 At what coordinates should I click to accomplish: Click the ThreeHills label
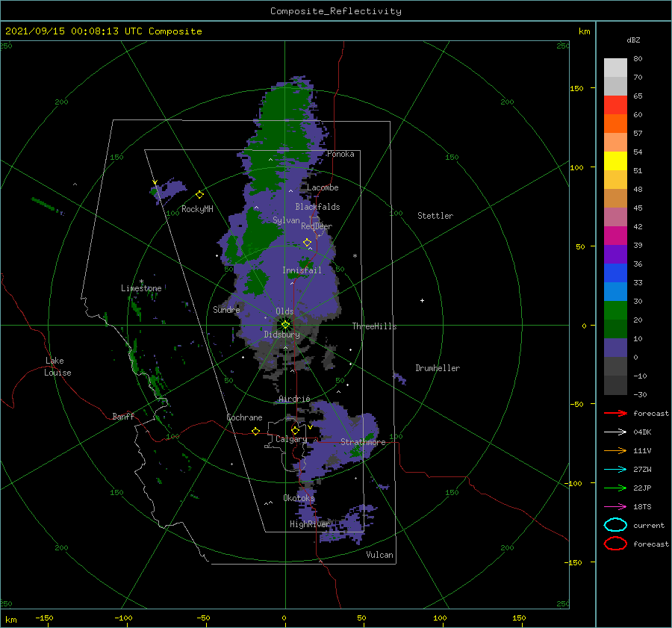click(374, 326)
